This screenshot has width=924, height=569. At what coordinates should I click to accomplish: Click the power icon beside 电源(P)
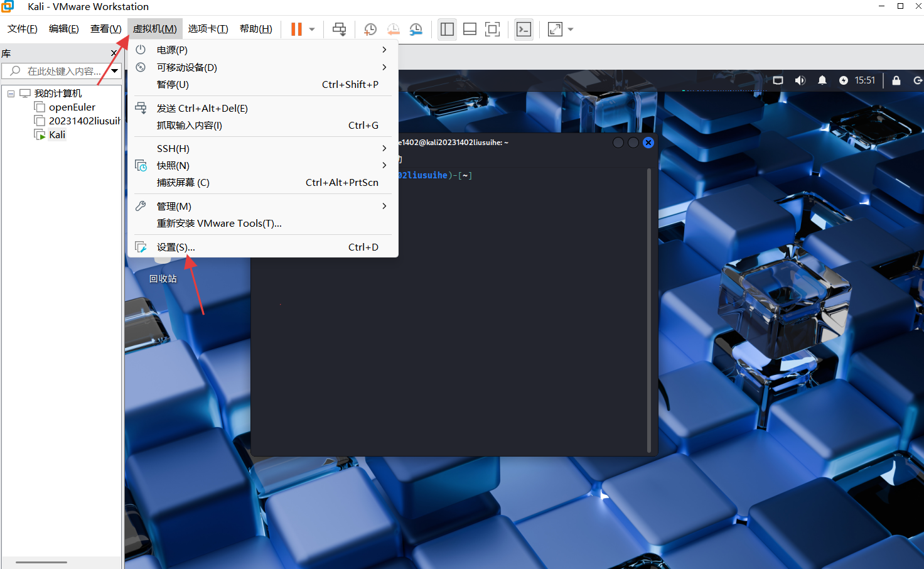141,50
